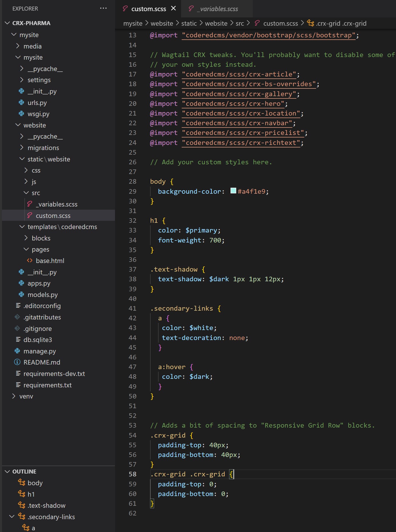Click the 'static' breadcrumb segment

pyautogui.click(x=189, y=23)
